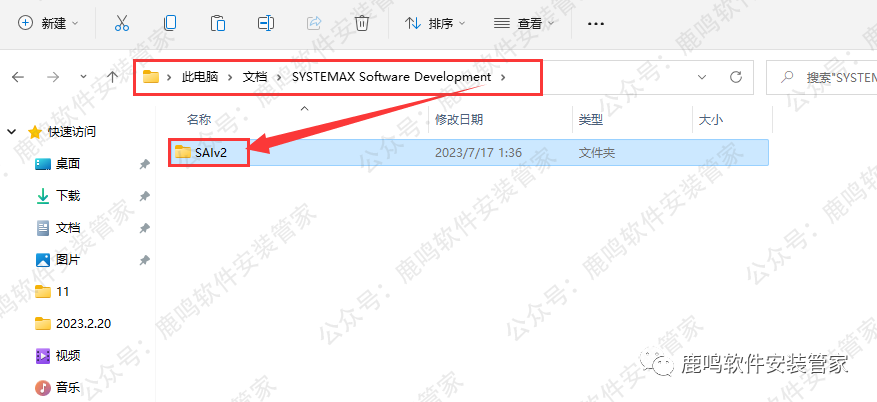Screen dimensions: 877x402
Task: Collapse the 快速访问 section
Action: [x=11, y=132]
